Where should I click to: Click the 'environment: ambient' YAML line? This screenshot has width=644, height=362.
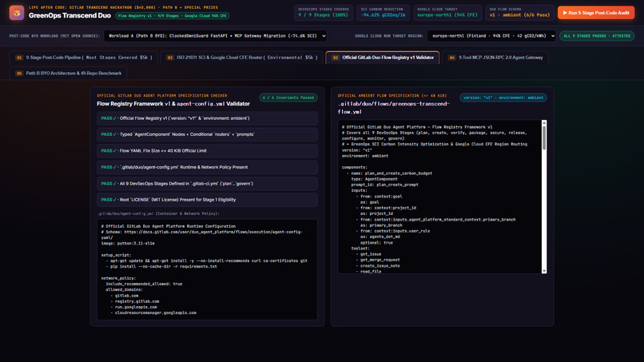(364, 156)
